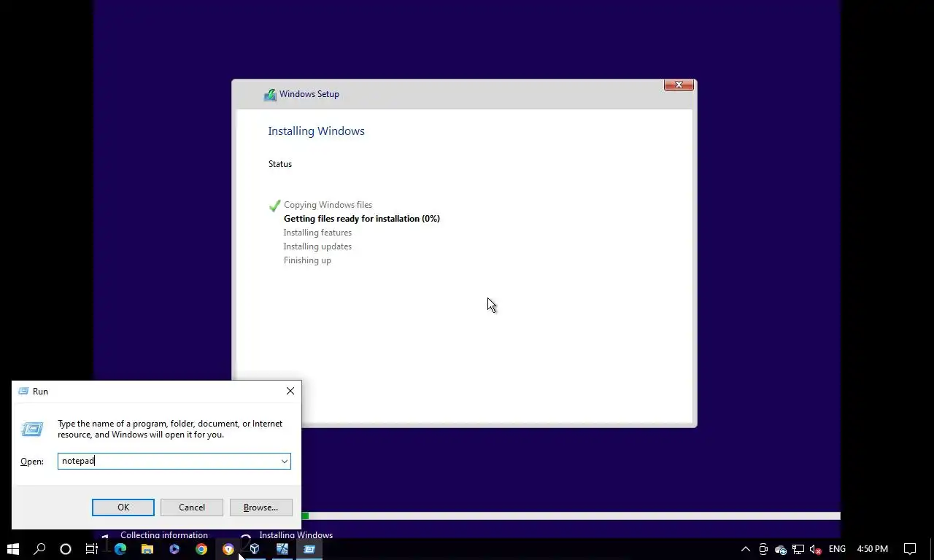
Task: Open Cortana from the taskbar
Action: (x=66, y=549)
